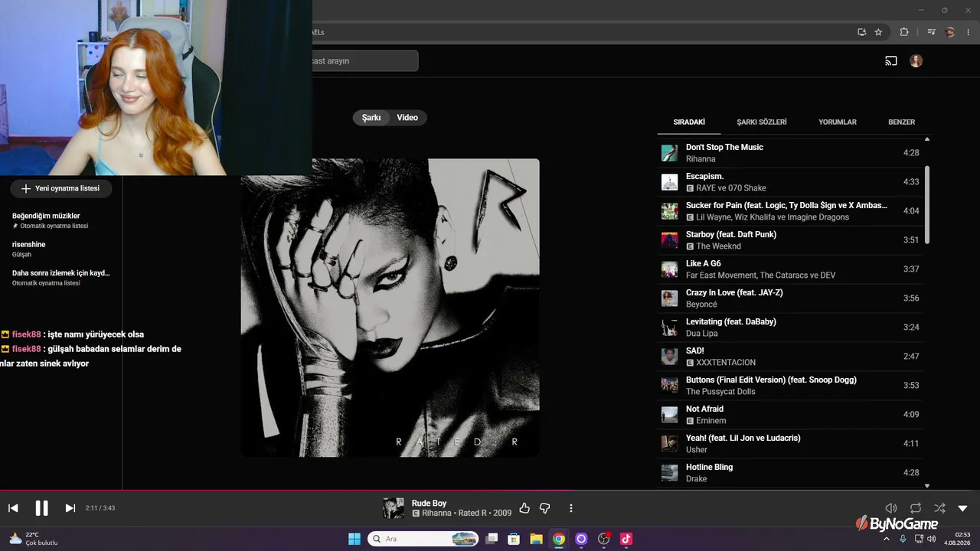Open the Beğendiğim müzikler playlist
Image resolution: width=980 pixels, height=551 pixels.
[61, 220]
